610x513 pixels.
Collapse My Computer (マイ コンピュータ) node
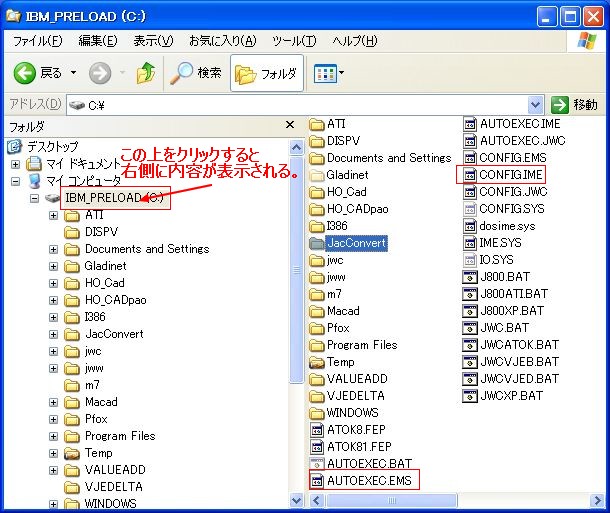[15, 181]
